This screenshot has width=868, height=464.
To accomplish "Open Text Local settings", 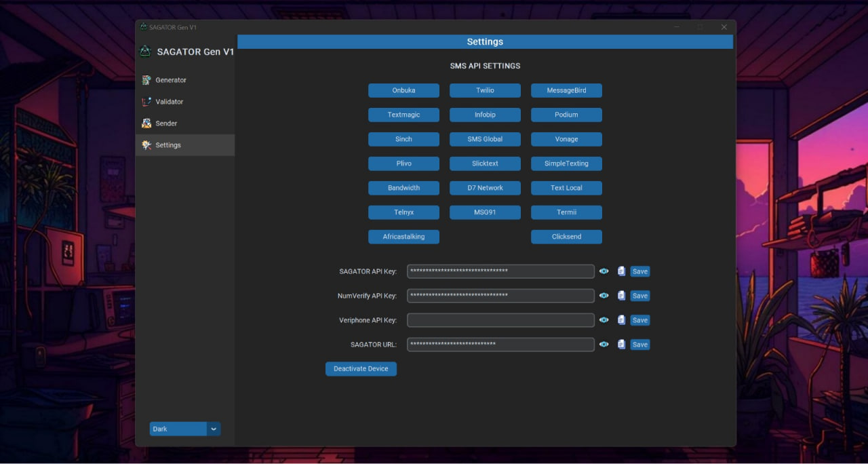I will click(566, 188).
